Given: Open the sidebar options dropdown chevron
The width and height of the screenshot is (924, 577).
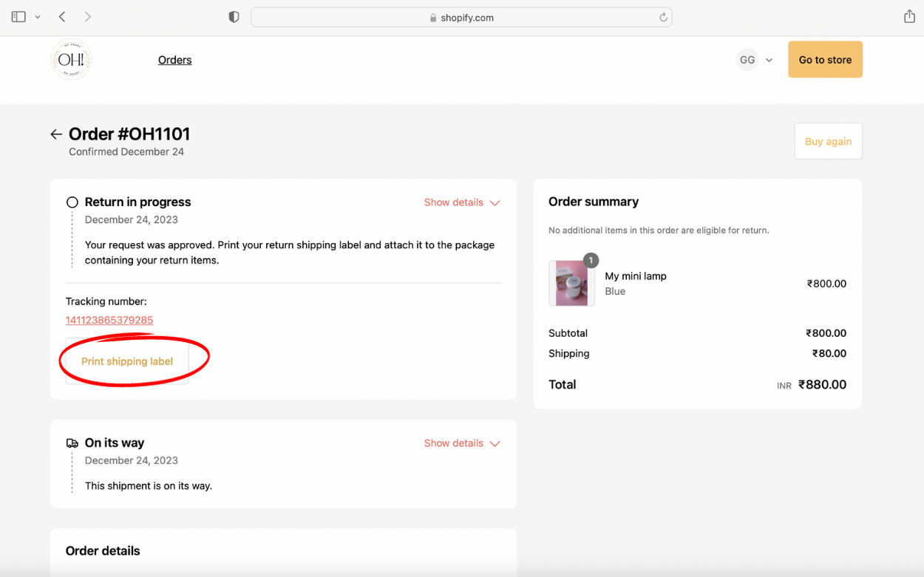Looking at the screenshot, I should point(38,17).
